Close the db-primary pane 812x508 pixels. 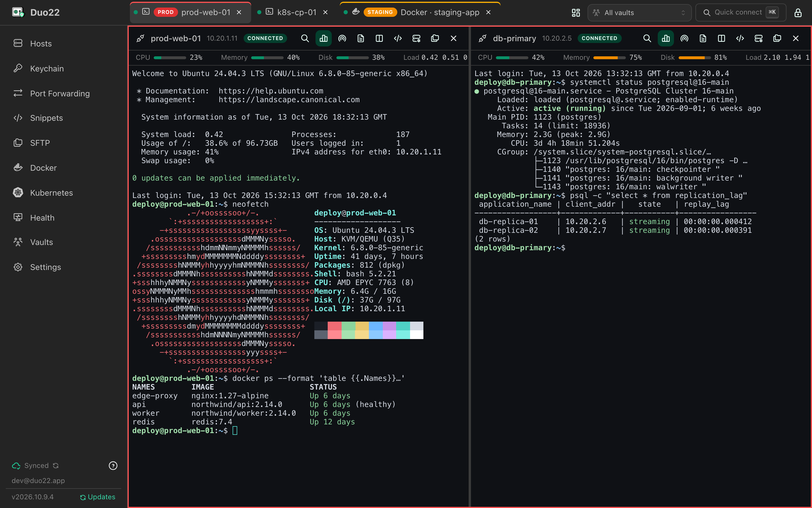tap(795, 38)
